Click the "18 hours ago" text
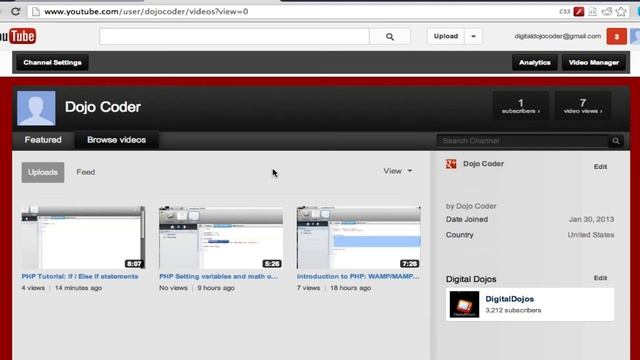640x360 pixels. 351,288
